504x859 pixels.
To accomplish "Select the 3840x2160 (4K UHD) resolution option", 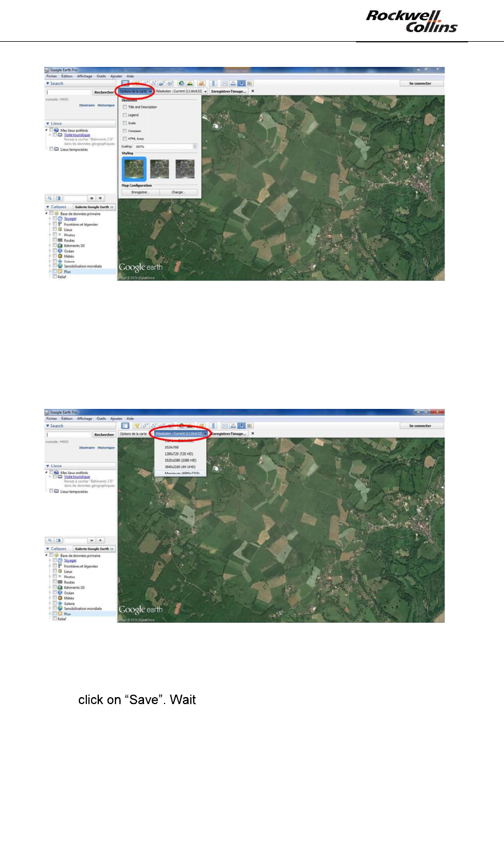I will (180, 467).
